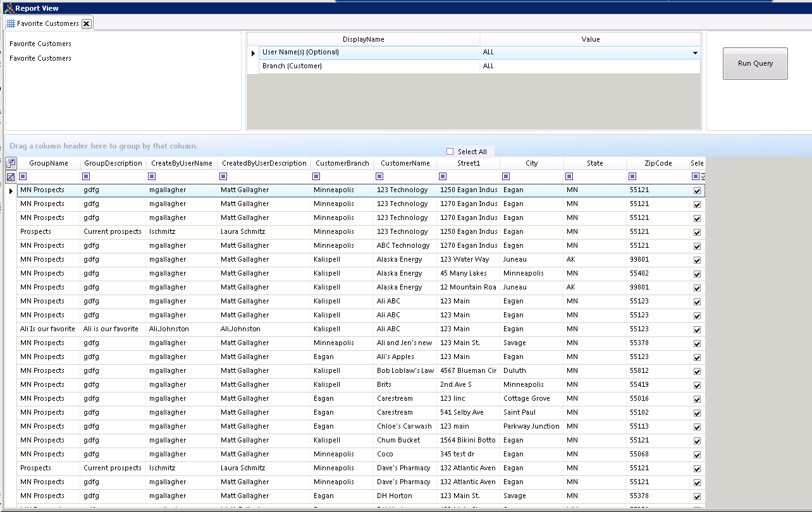Uncheck Select box for Chloe's Carwash
Image resolution: width=812 pixels, height=512 pixels.
tap(697, 427)
